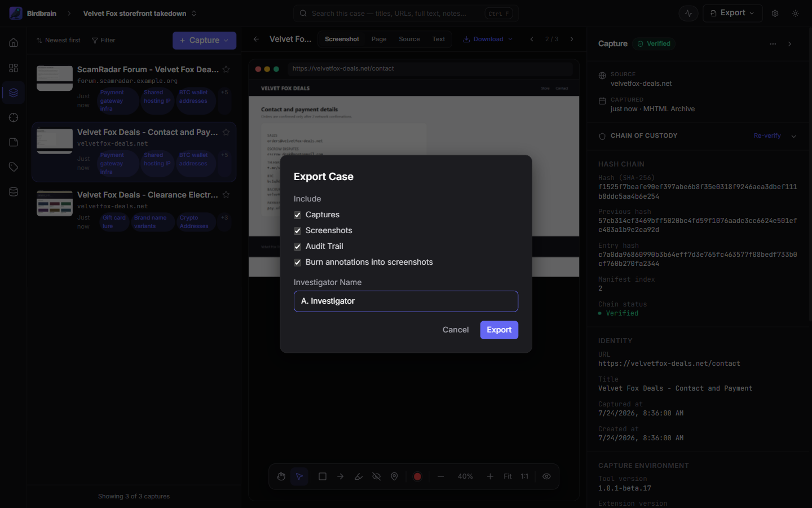Image resolution: width=812 pixels, height=508 pixels.
Task: Collapse the Capture details panel chevron
Action: [789, 43]
